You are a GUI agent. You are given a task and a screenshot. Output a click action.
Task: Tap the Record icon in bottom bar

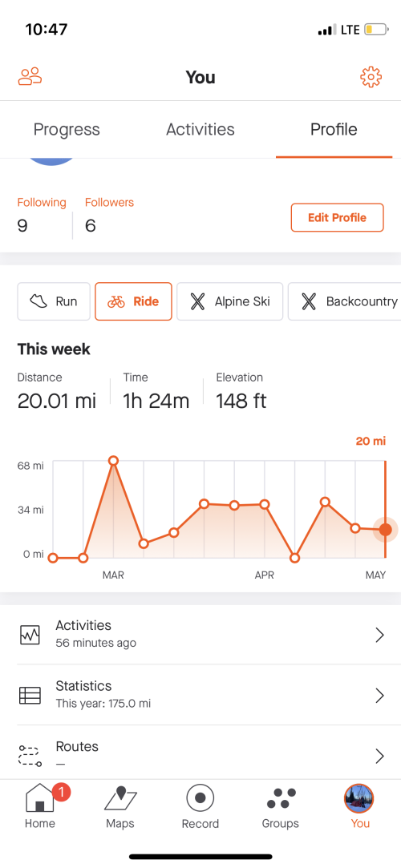click(x=200, y=798)
